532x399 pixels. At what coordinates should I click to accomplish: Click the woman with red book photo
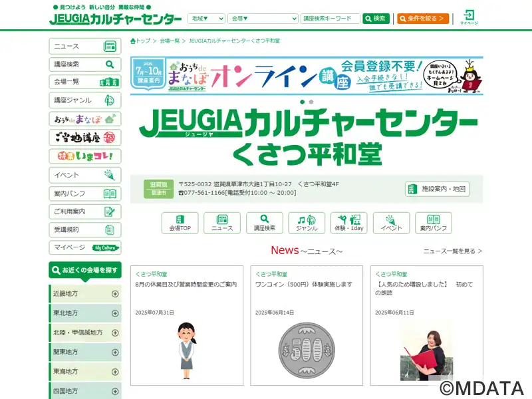point(426,351)
